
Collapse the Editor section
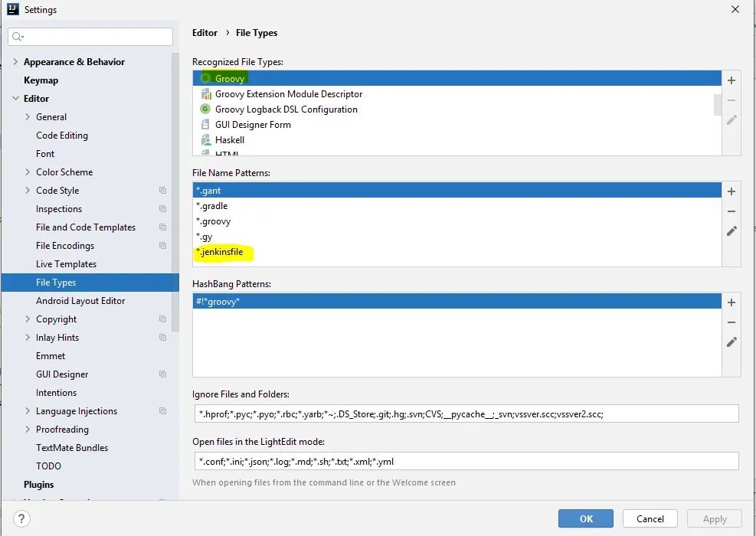[15, 98]
